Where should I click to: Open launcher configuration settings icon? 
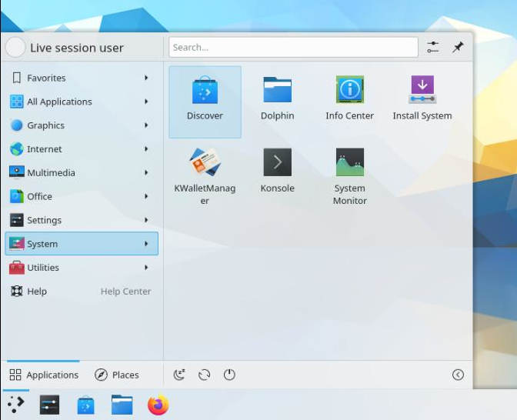pos(433,48)
